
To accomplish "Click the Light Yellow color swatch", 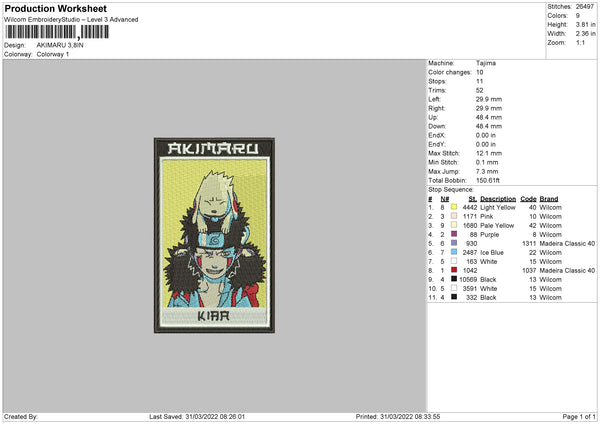I will (x=454, y=207).
